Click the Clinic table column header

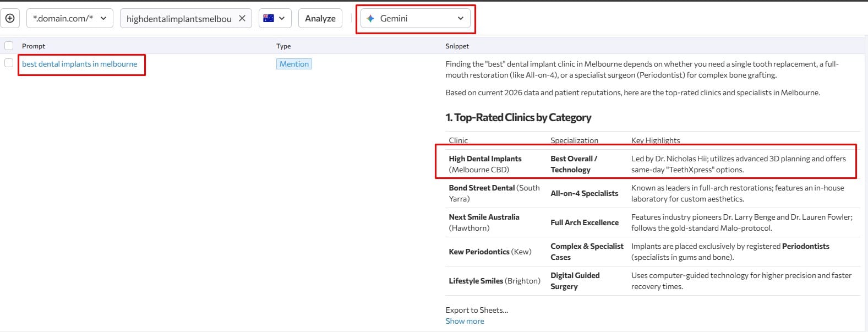458,140
